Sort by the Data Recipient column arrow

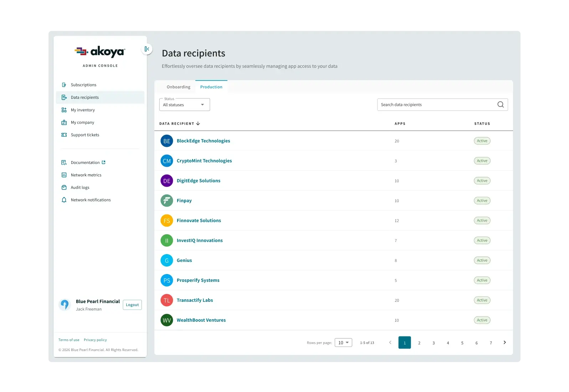point(198,124)
